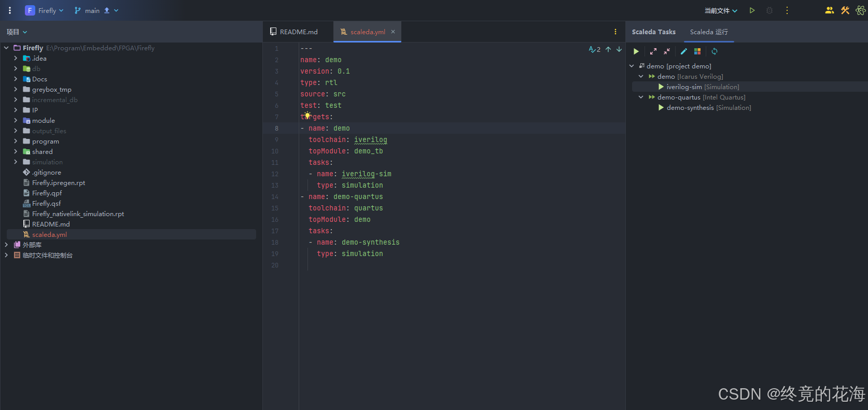Open the Scaleda 运行 tab
Viewport: 868px width, 410px height.
click(x=709, y=32)
